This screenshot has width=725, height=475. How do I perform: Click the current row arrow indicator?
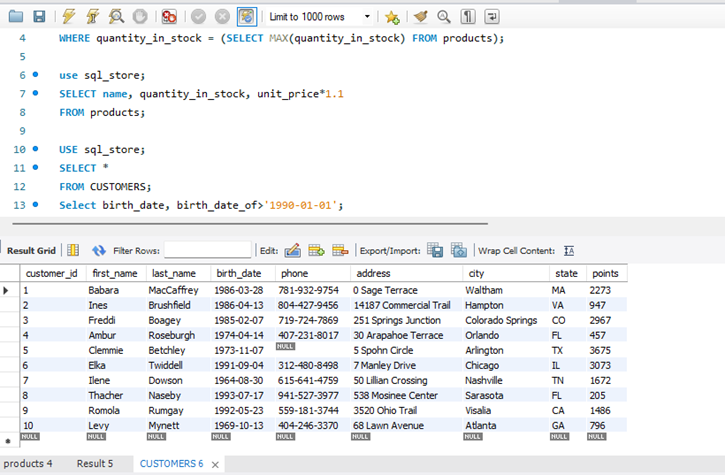(x=6, y=290)
